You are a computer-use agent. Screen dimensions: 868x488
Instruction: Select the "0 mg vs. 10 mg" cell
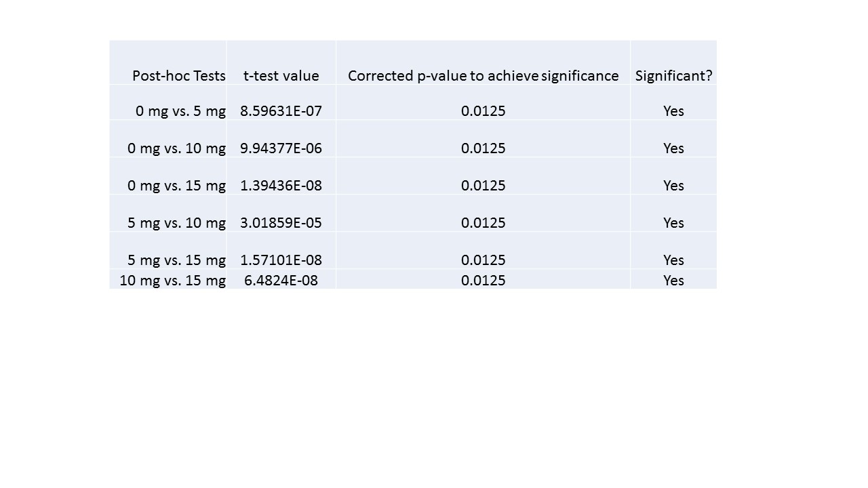tap(176, 148)
